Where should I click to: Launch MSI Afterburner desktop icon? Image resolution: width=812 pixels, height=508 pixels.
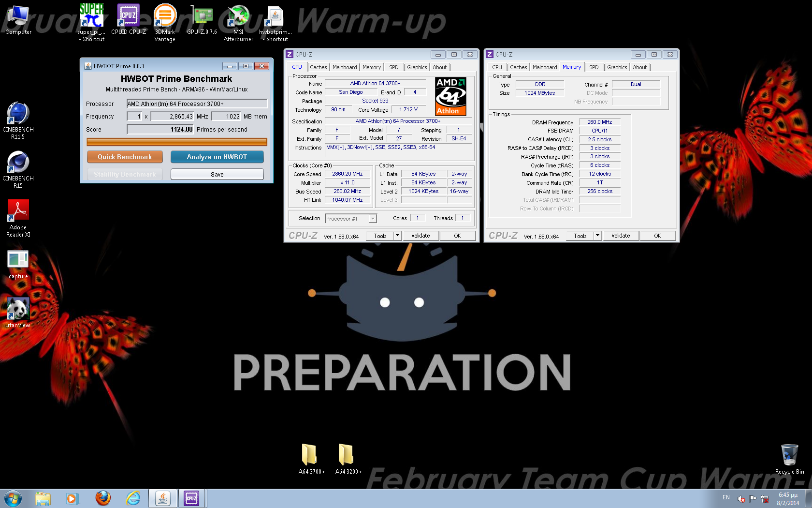click(x=238, y=22)
